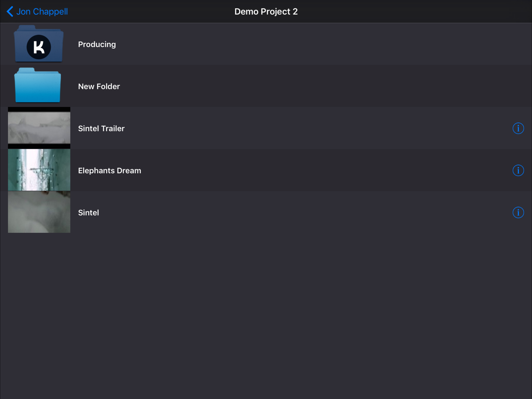
Task: Select the Elephants Dream thumbnail
Action: (x=39, y=170)
